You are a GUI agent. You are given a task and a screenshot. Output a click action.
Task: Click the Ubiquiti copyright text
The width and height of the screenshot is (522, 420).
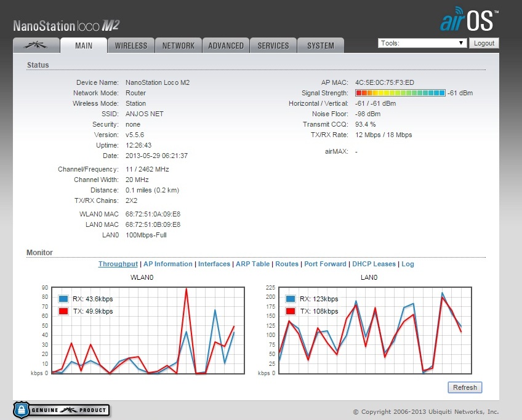(425, 411)
